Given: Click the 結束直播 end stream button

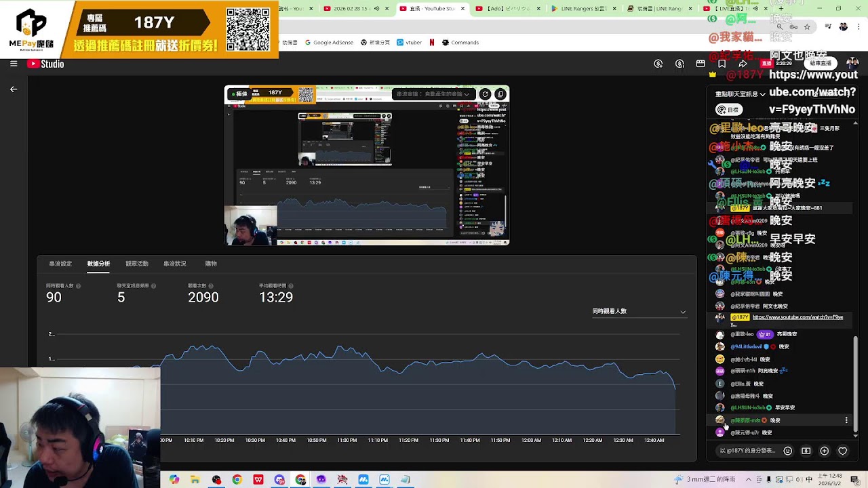Looking at the screenshot, I should click(821, 63).
